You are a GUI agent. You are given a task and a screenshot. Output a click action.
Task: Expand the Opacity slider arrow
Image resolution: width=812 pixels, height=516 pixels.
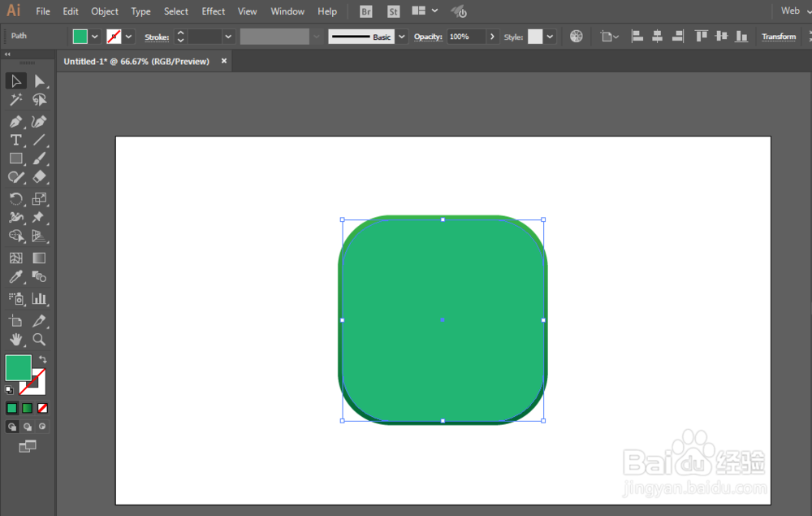492,37
